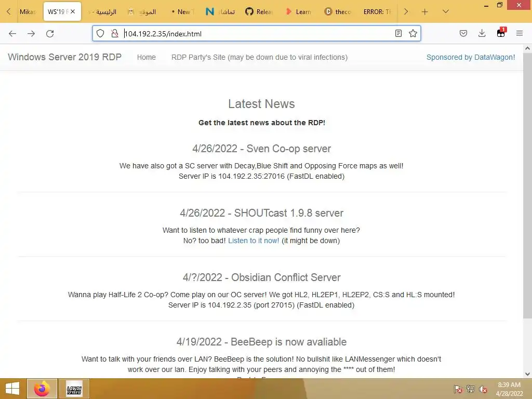This screenshot has width=532, height=399.
Task: Open the Windows Start button
Action: tap(12, 389)
